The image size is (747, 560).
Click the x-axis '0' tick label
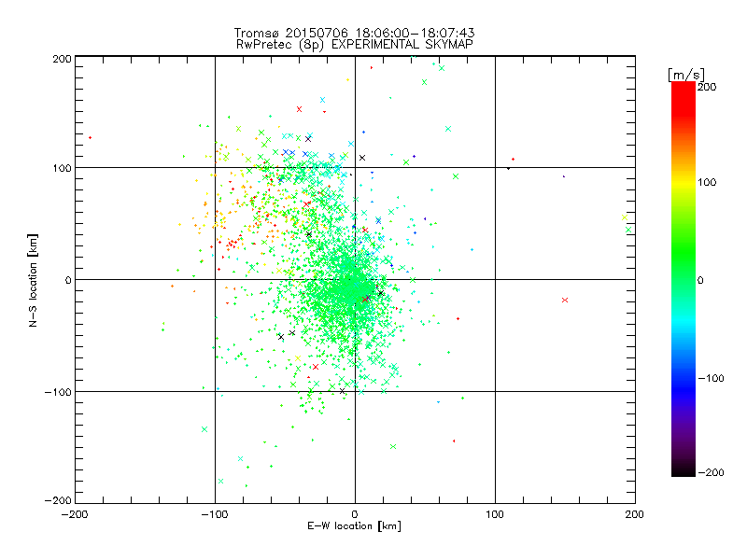pyautogui.click(x=355, y=514)
